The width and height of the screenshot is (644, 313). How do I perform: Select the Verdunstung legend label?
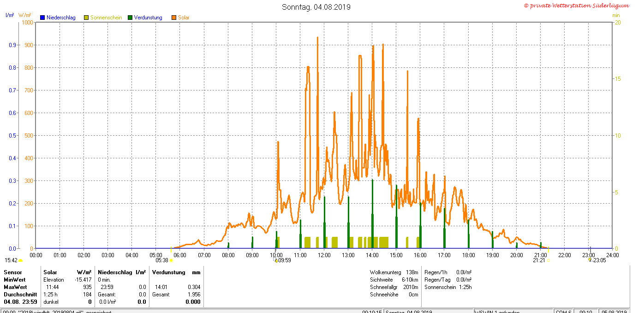(148, 18)
